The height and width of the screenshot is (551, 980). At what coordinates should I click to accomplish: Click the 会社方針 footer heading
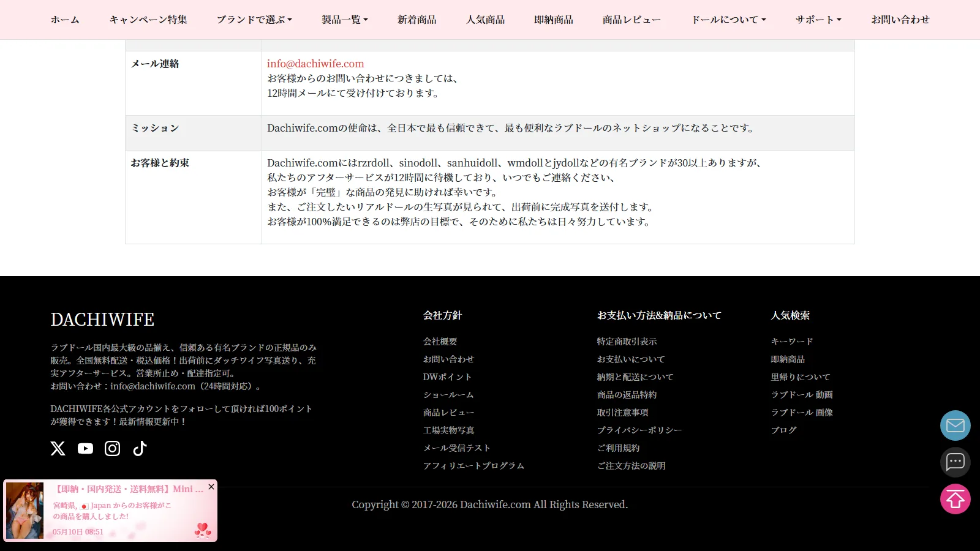pos(443,315)
